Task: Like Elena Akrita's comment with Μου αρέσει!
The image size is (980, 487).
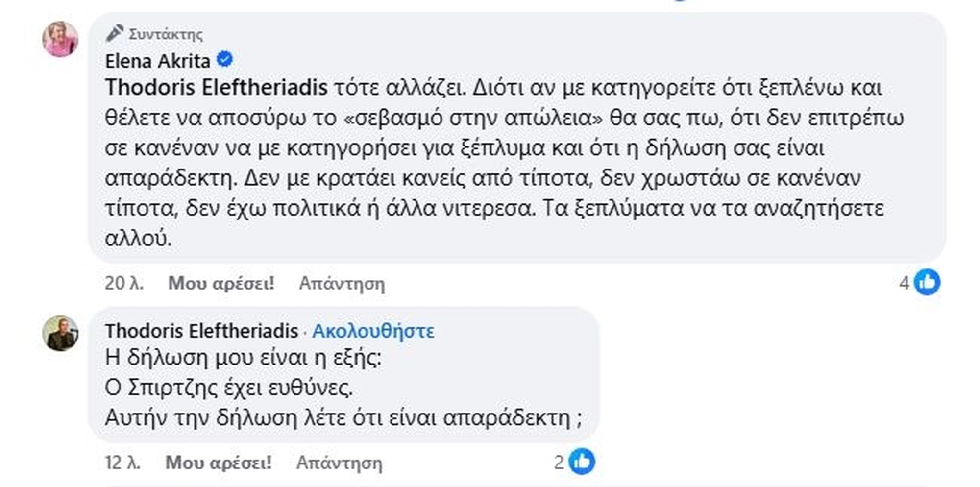Action: point(221,283)
